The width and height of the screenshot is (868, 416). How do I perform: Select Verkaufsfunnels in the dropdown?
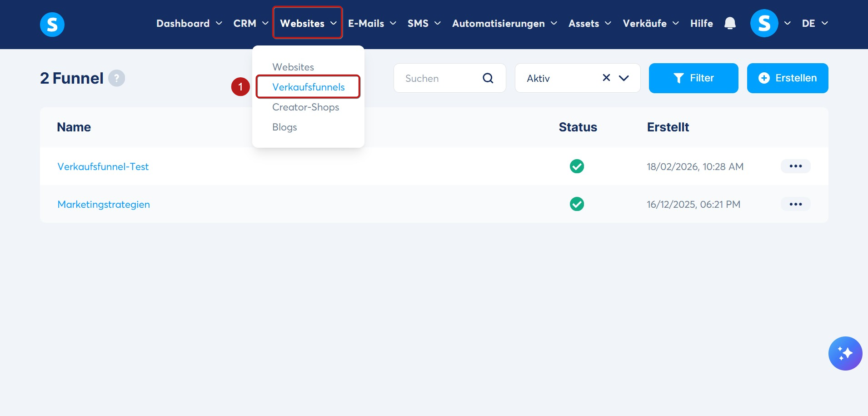pos(308,87)
